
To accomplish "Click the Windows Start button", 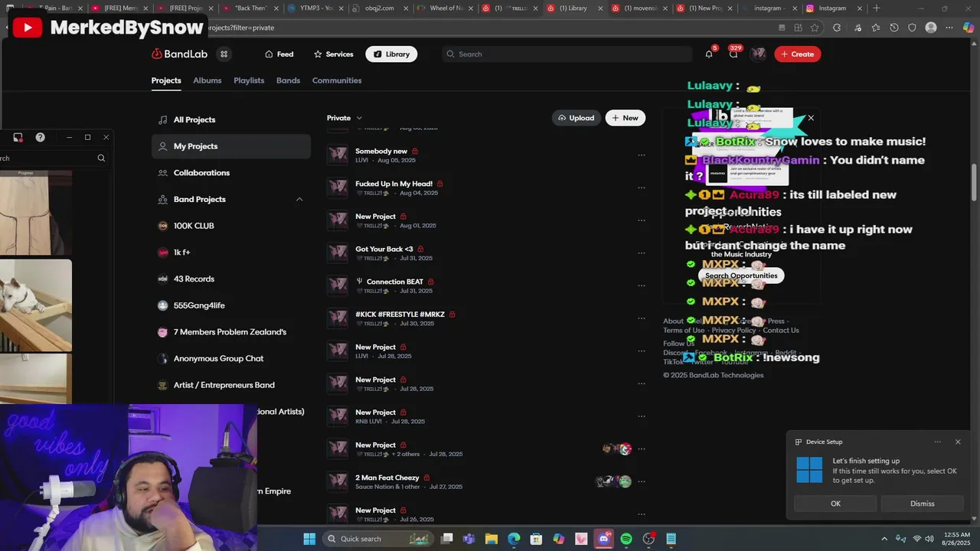I will (309, 539).
